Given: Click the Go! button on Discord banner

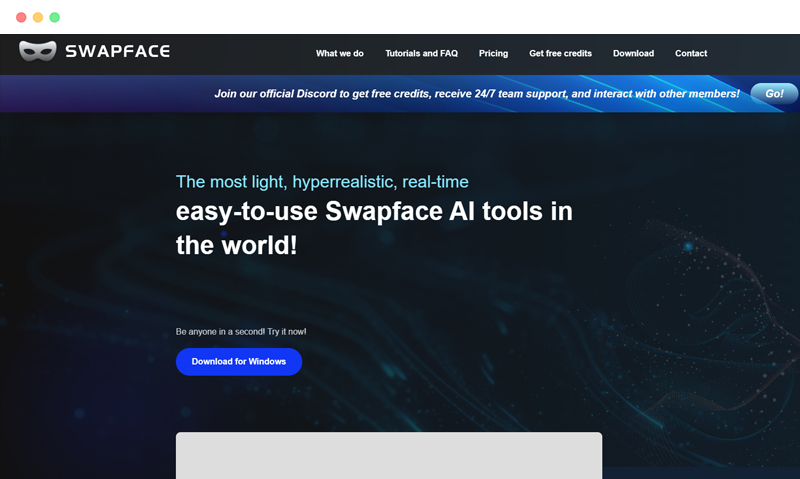Looking at the screenshot, I should (774, 93).
